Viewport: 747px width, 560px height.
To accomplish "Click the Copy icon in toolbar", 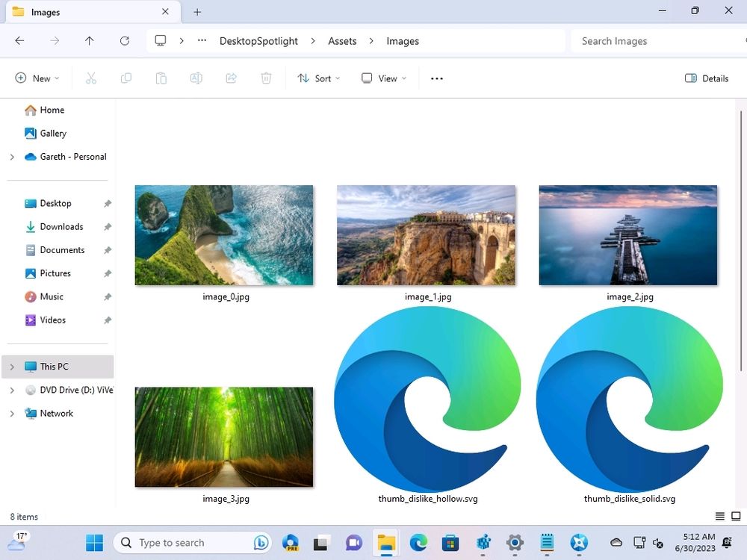I will (126, 78).
